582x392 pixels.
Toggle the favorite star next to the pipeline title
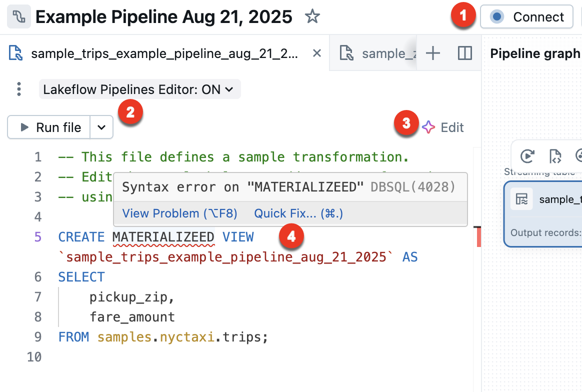tap(312, 16)
